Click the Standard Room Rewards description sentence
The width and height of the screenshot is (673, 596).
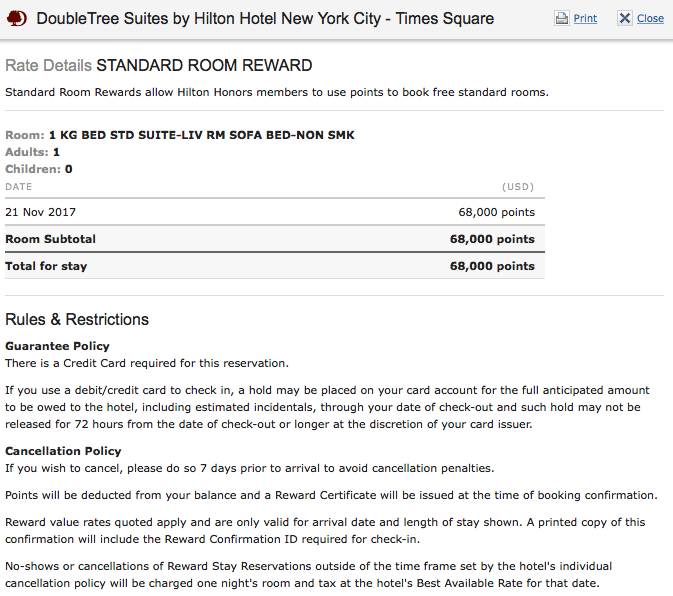(x=277, y=93)
